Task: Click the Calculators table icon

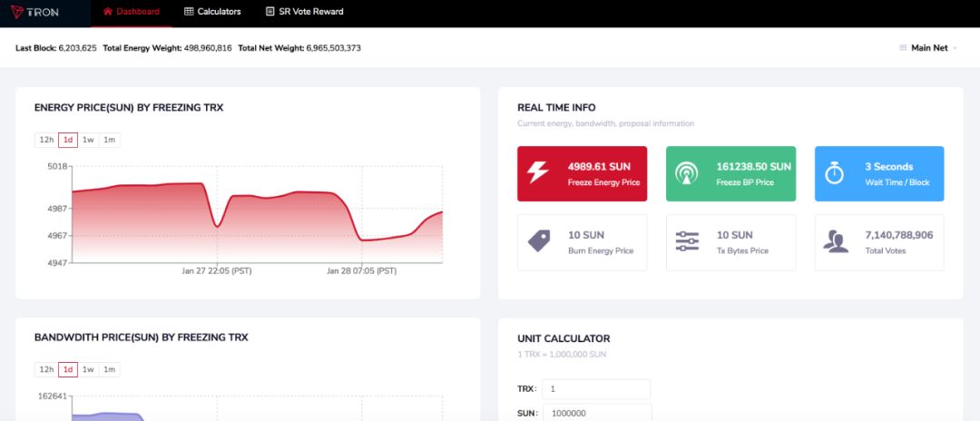Action: [x=189, y=11]
